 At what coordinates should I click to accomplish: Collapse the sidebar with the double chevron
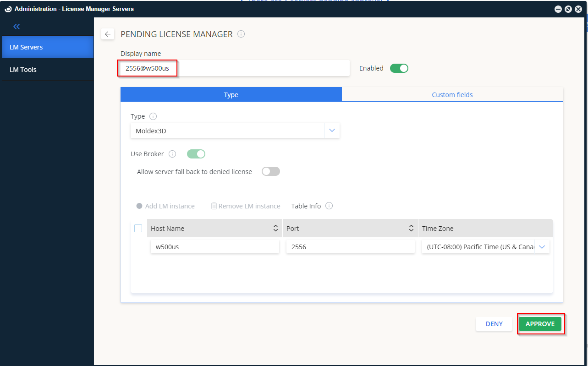coord(16,26)
